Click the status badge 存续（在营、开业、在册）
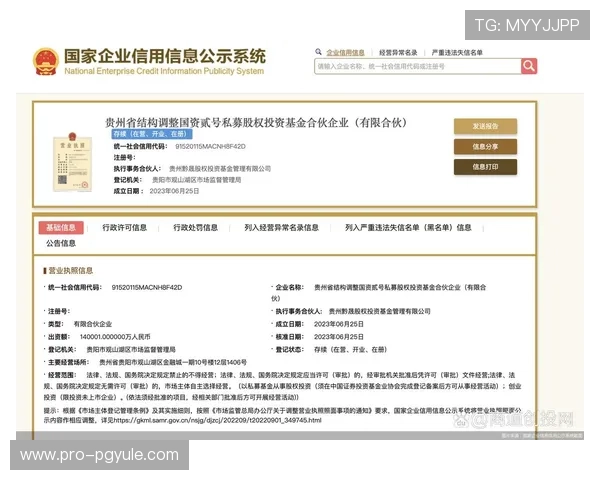This screenshot has height=480, width=600. 152,134
